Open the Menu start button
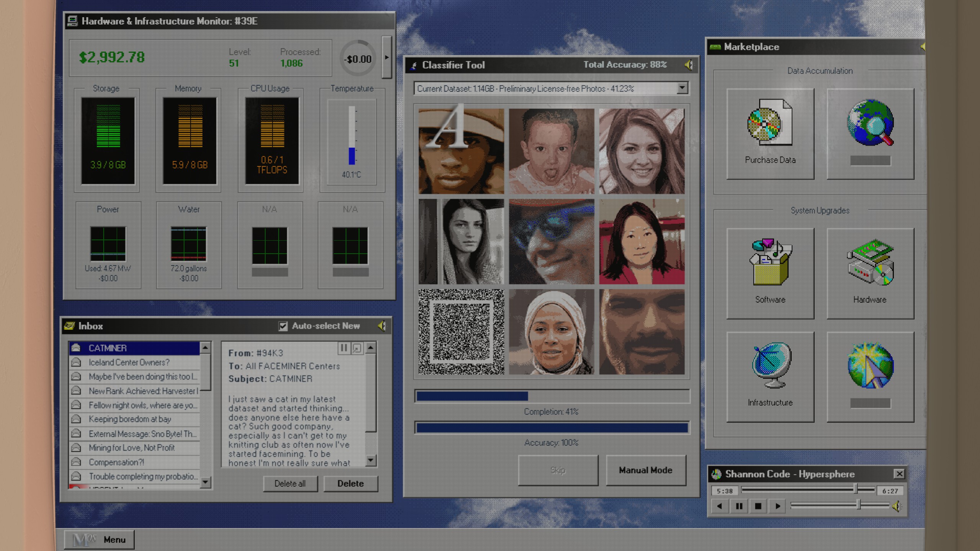The image size is (980, 551). pyautogui.click(x=100, y=540)
